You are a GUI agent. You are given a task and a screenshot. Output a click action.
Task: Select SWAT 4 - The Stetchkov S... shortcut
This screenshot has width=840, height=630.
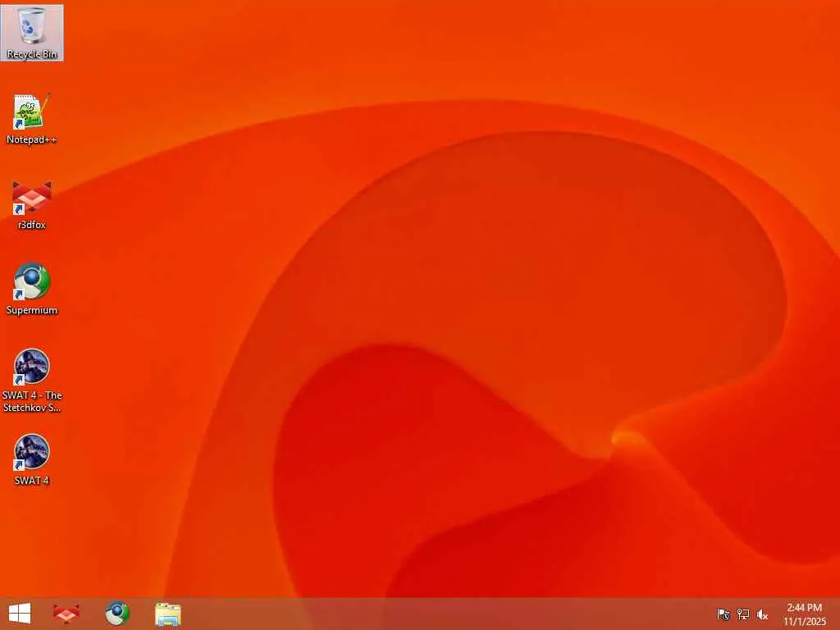pyautogui.click(x=32, y=381)
